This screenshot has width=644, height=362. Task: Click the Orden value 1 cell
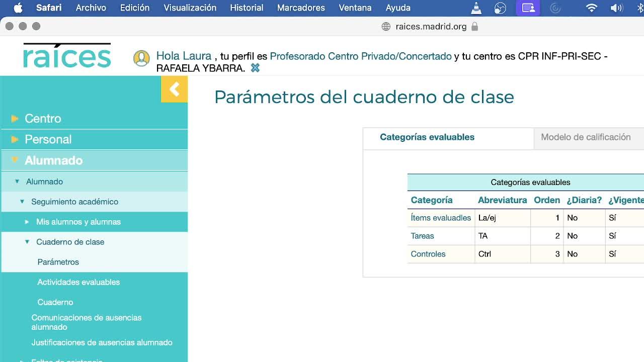click(x=547, y=218)
